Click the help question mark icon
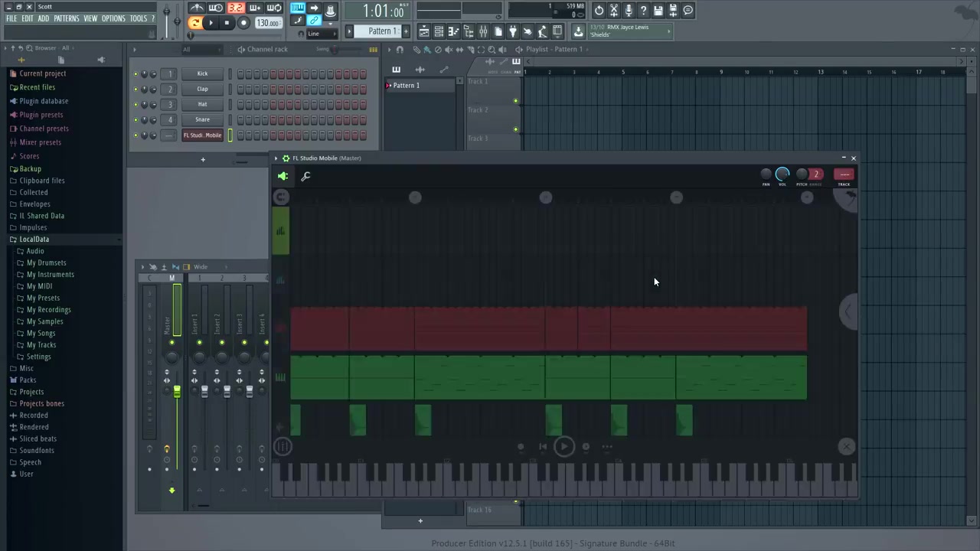Viewport: 980px width, 551px height. coord(643,10)
